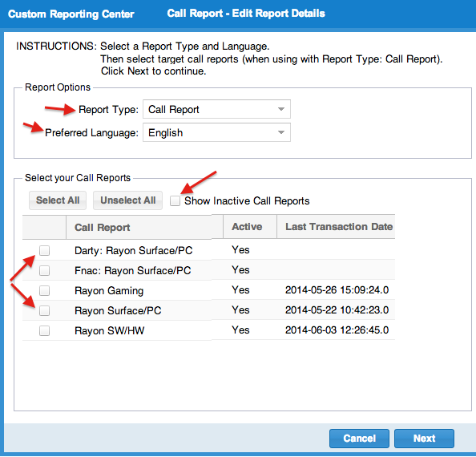The image size is (476, 457).
Task: Click Next to continue
Action: coord(424,439)
